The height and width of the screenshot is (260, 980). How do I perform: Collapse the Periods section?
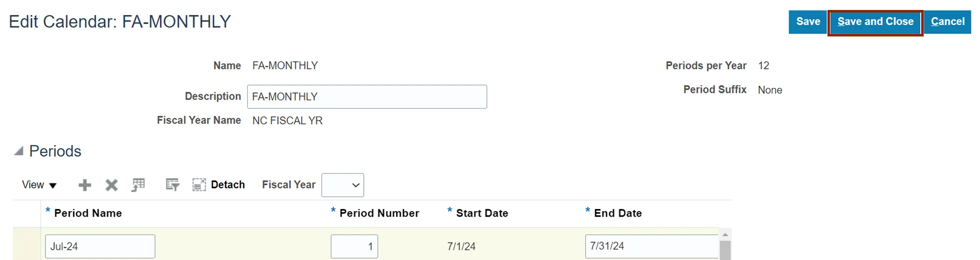pos(19,151)
